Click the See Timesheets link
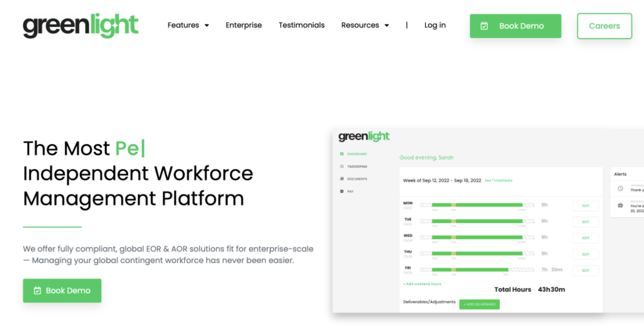The image size is (644, 328). click(x=498, y=180)
